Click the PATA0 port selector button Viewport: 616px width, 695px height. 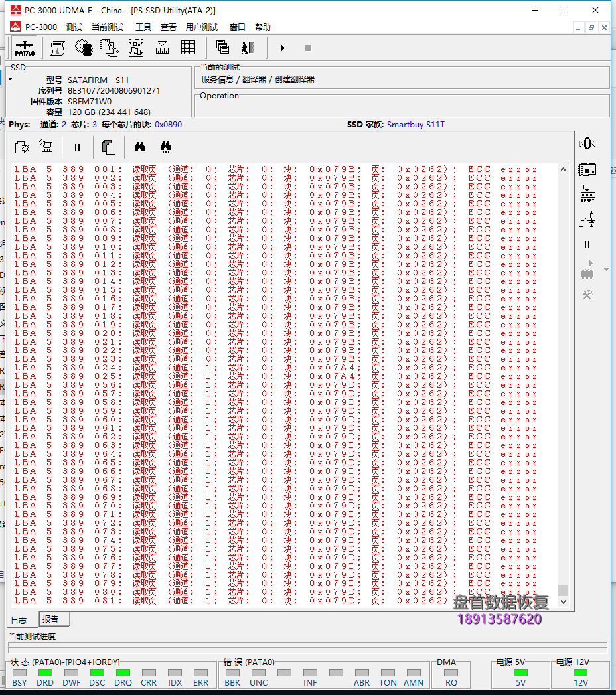(25, 48)
